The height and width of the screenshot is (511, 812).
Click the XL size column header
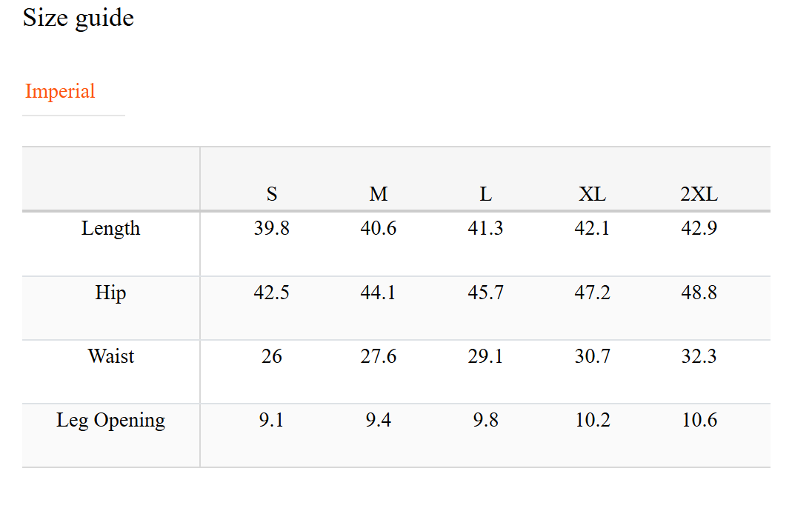592,194
